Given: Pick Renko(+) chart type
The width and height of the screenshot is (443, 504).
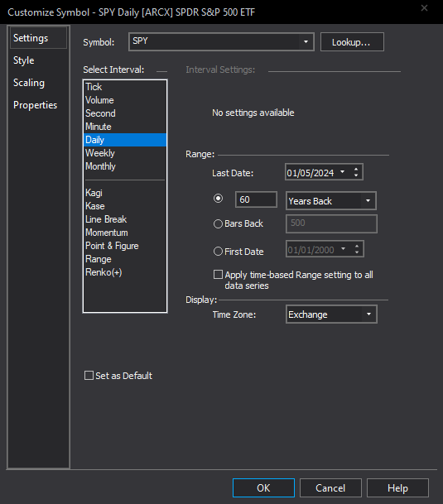Looking at the screenshot, I should tap(125, 272).
